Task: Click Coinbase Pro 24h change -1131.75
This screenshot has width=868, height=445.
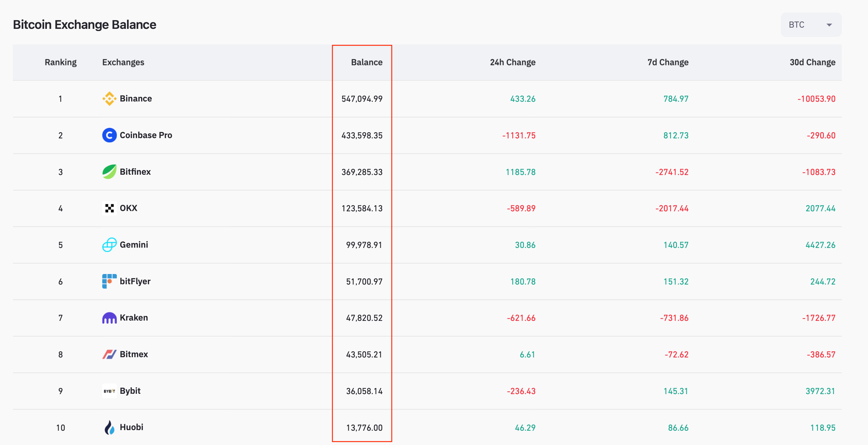Action: [519, 136]
